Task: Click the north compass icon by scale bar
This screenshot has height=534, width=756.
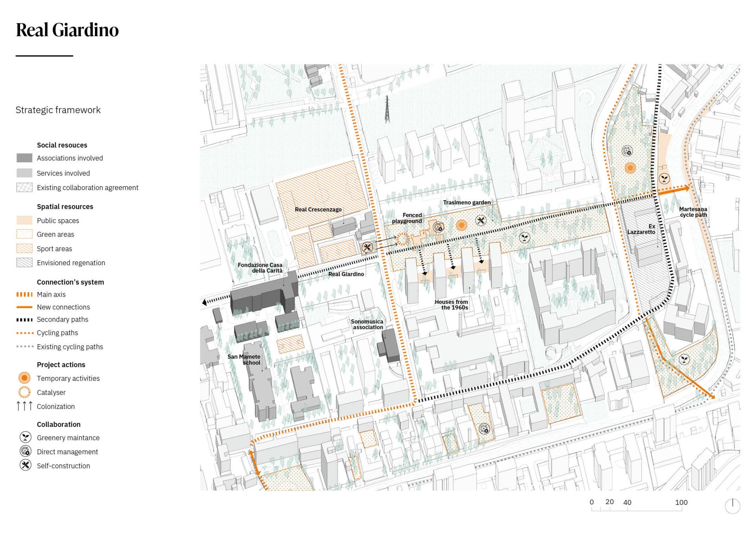Action: pos(732,506)
